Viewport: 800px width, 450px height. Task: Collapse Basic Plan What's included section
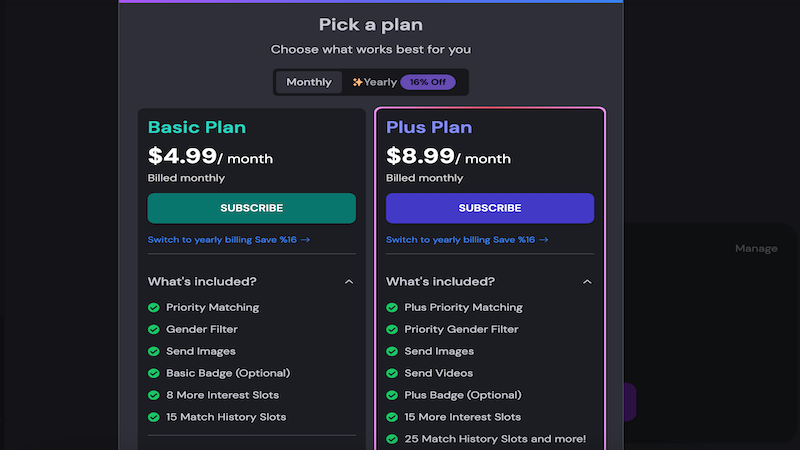click(349, 282)
